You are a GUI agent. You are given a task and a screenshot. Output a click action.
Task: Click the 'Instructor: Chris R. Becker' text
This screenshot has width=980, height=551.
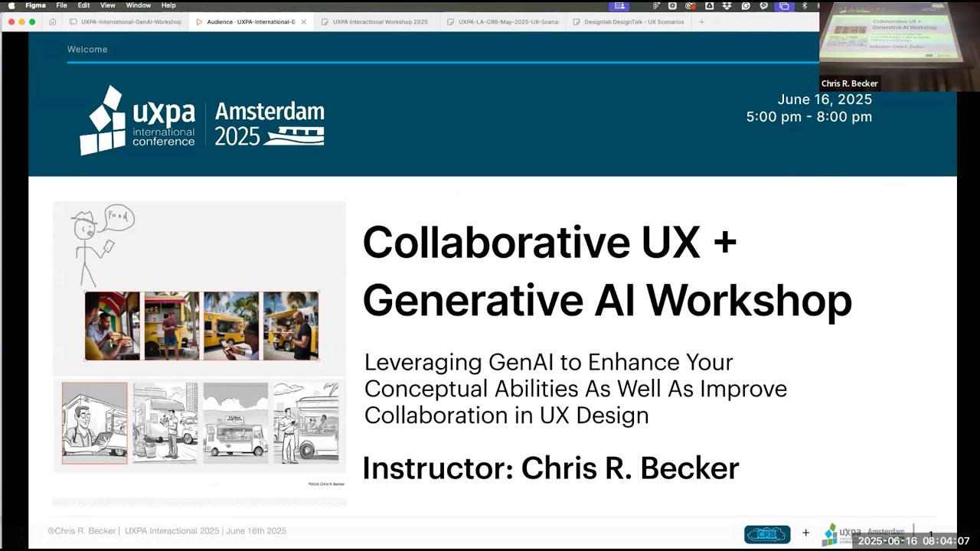click(550, 468)
